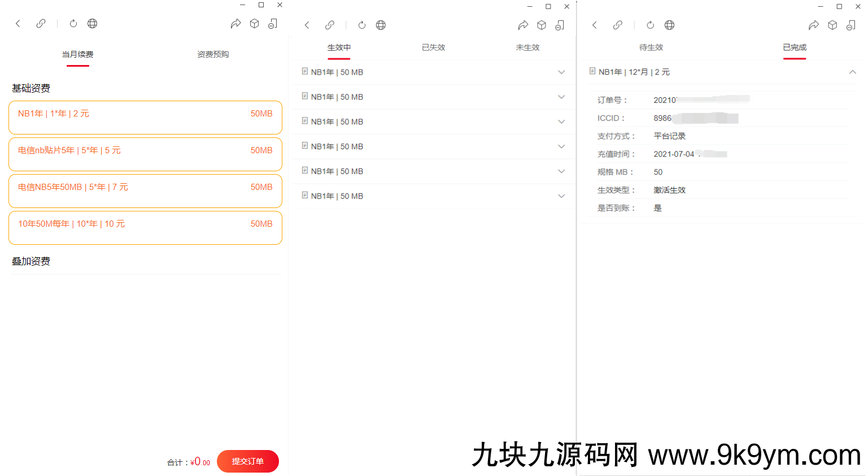Select the 电信nb贴片5年 5 元 plan
Image resolution: width=868 pixels, height=476 pixels.
click(x=145, y=154)
